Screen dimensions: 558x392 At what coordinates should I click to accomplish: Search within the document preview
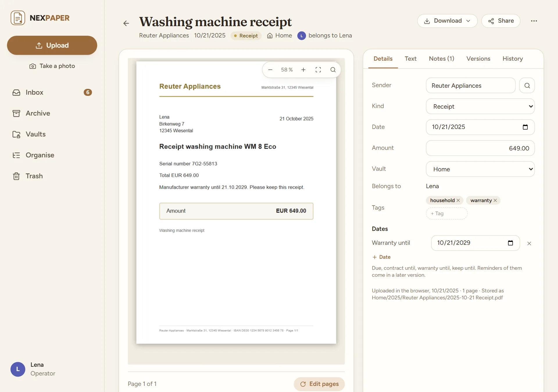click(333, 70)
